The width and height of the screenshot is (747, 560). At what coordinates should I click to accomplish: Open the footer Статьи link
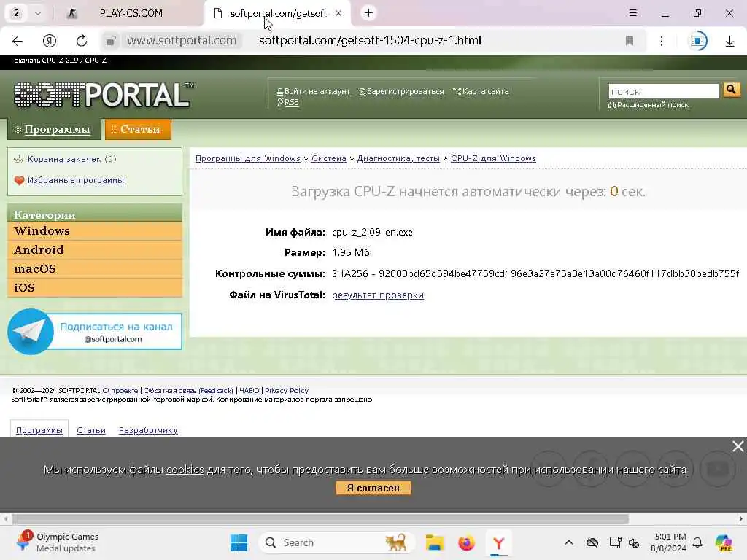(x=91, y=430)
